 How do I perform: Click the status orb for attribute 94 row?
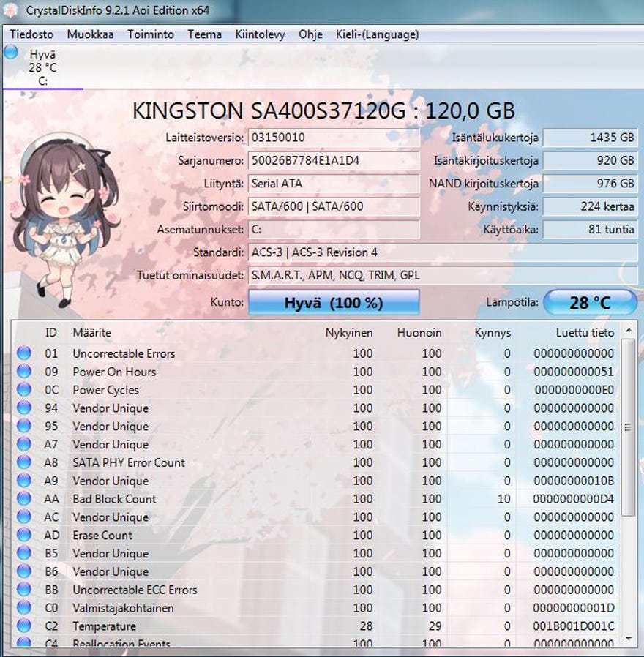[24, 408]
